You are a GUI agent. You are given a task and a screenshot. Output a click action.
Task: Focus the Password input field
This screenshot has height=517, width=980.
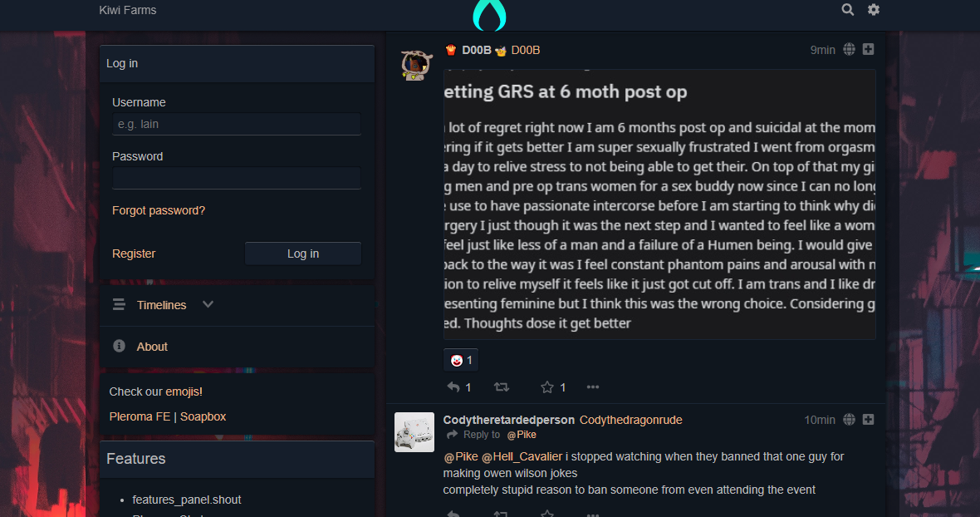pyautogui.click(x=236, y=178)
